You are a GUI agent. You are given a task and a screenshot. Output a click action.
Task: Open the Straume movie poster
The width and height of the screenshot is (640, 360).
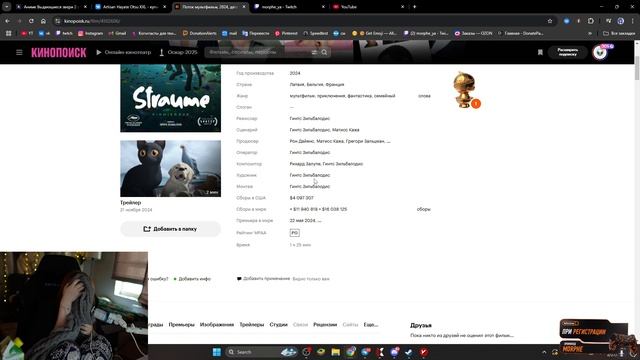[171, 98]
